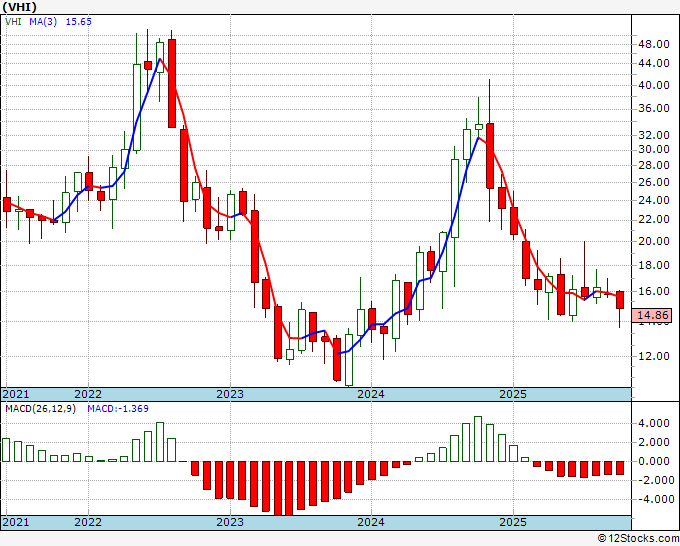The image size is (680, 546).
Task: Click the 4.000 MACD axis label
Action: click(x=654, y=424)
